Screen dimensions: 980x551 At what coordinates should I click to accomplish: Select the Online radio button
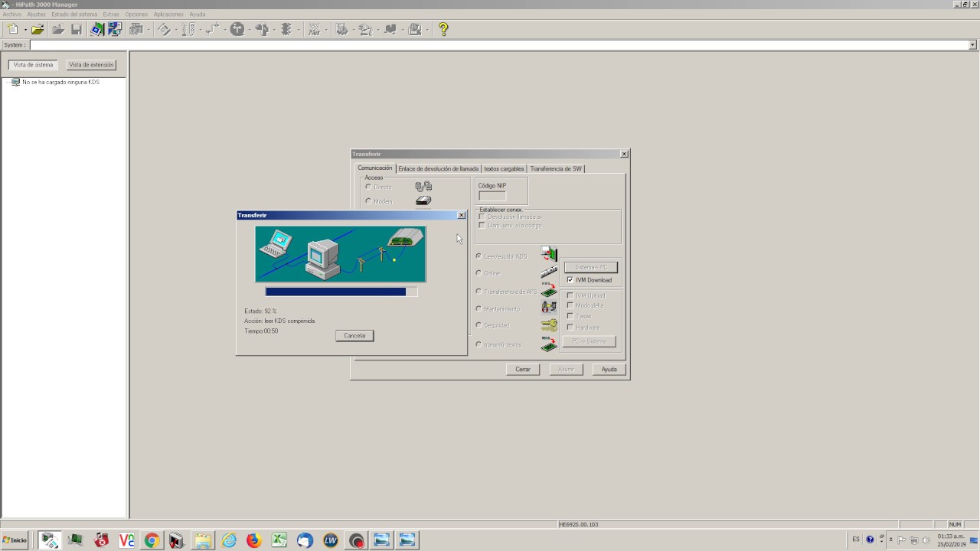(x=479, y=273)
